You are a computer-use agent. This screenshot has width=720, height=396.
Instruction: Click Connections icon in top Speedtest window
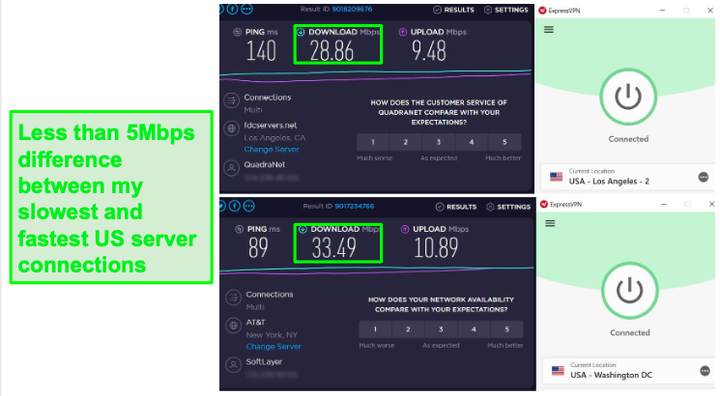tap(231, 100)
